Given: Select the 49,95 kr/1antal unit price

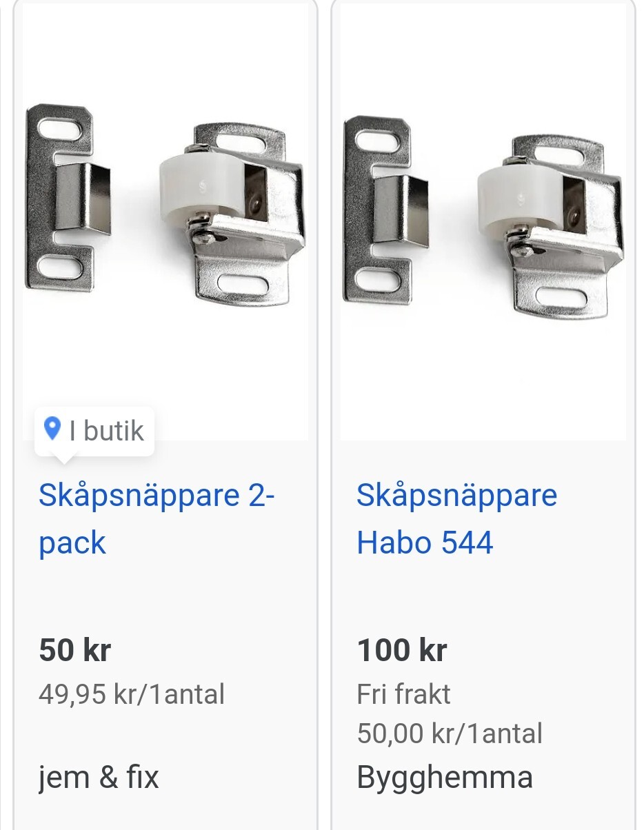Looking at the screenshot, I should coord(132,694).
